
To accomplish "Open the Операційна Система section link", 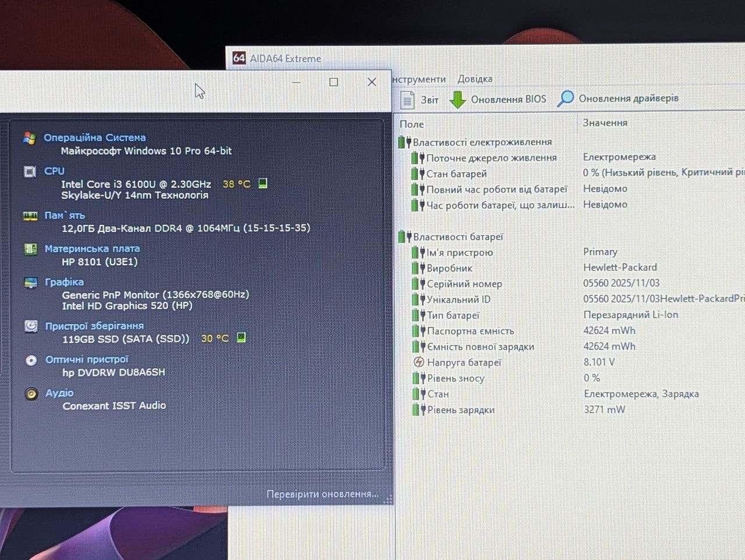I will [x=95, y=138].
